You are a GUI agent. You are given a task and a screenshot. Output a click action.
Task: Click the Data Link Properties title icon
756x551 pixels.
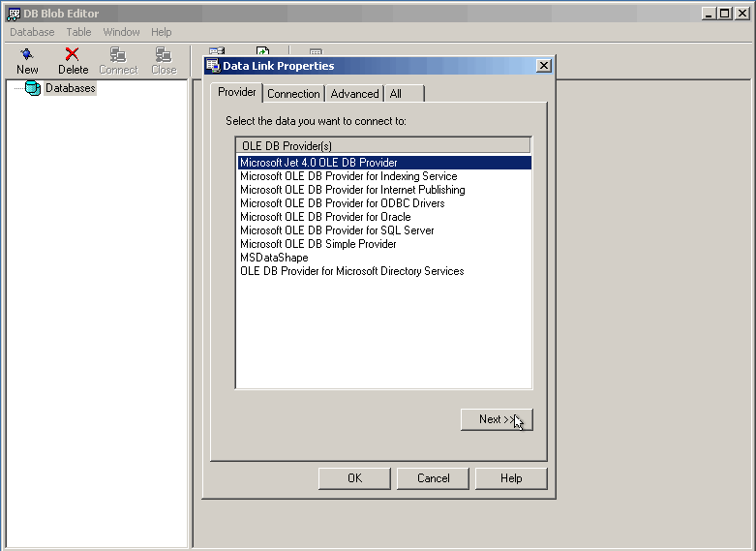pos(213,65)
